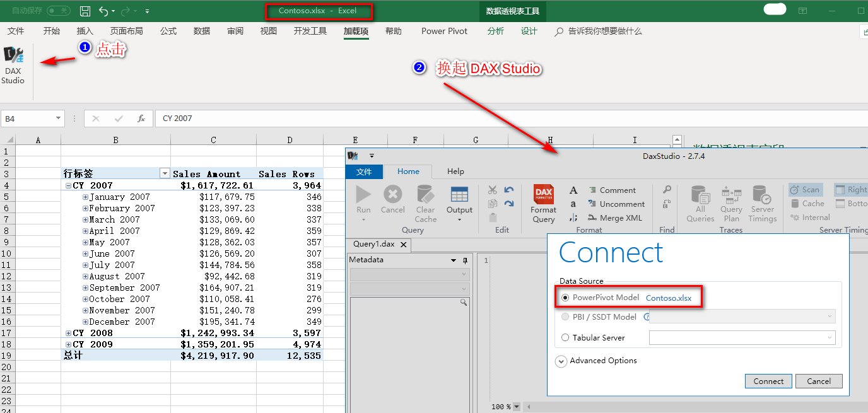
Task: Click the Save icon in Excel title bar
Action: [x=85, y=11]
